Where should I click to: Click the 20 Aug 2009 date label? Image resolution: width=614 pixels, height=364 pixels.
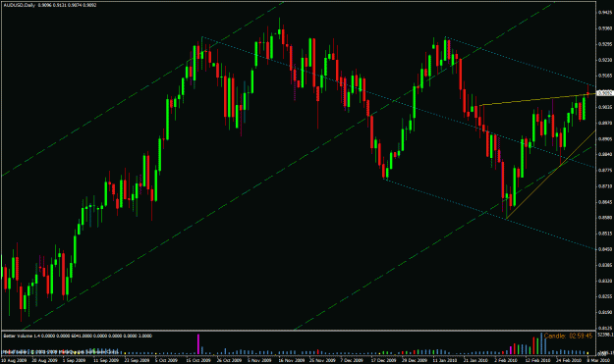44,360
